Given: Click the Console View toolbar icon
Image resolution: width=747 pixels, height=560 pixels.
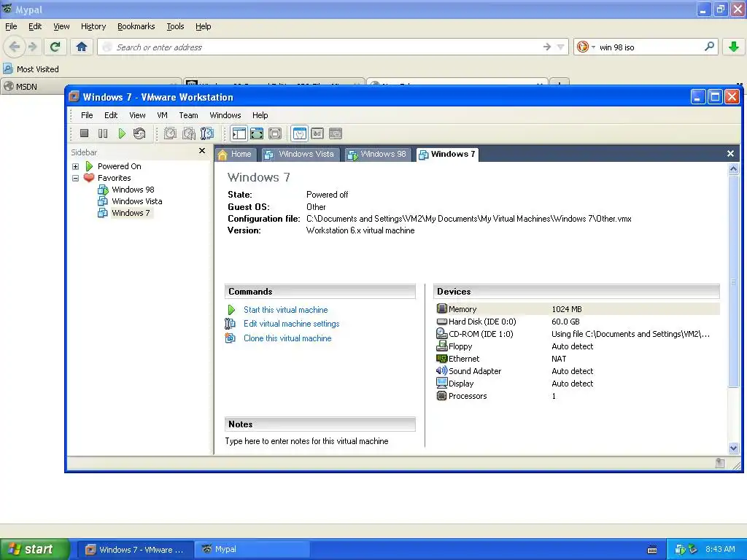Looking at the screenshot, I should (317, 134).
